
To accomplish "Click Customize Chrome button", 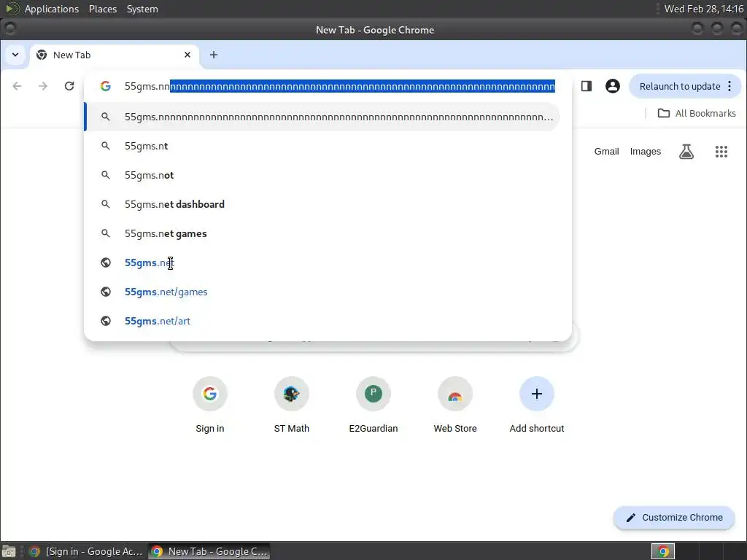I will pos(673,518).
